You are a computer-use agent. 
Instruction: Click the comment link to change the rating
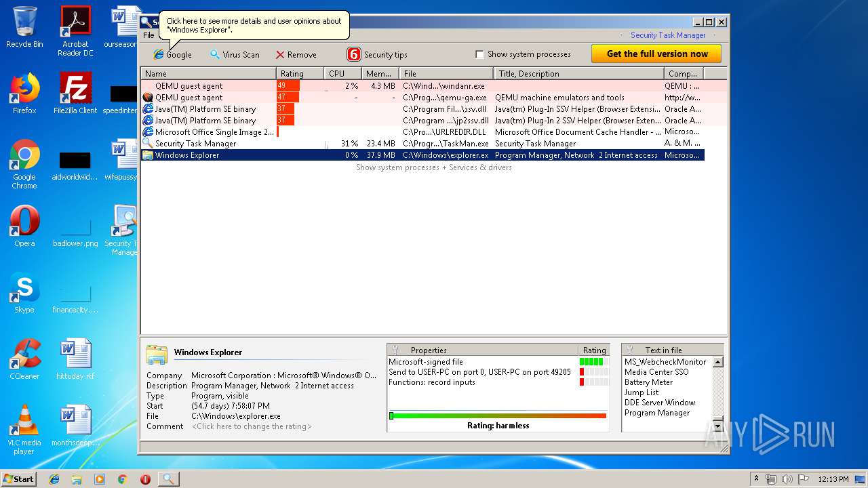pos(252,426)
